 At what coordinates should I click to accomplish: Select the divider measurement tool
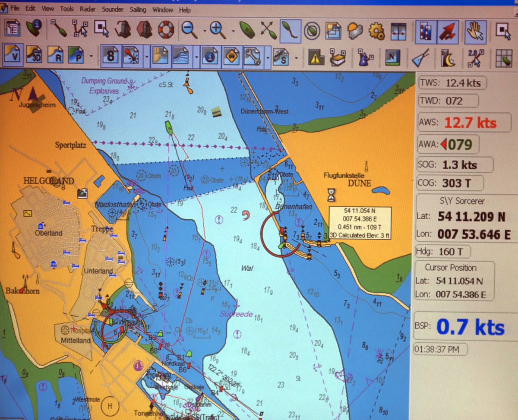point(420,57)
